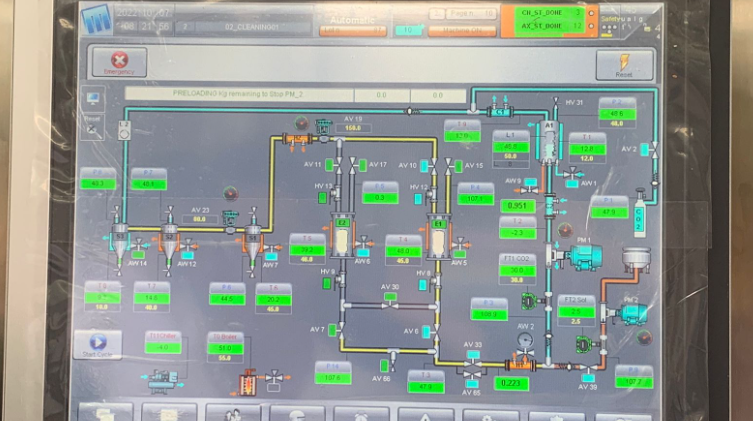Click the AV 19 control valve actuator
The width and height of the screenshot is (753, 421).
pos(324,127)
